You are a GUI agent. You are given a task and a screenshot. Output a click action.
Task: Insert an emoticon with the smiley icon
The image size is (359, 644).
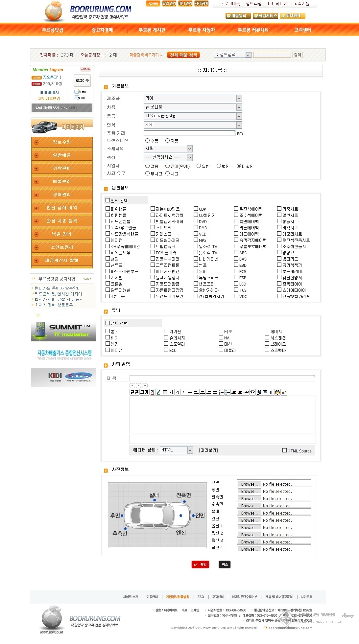pos(277,392)
